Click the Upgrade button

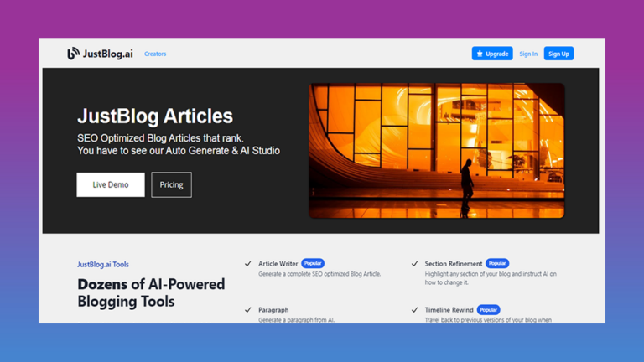pos(492,54)
